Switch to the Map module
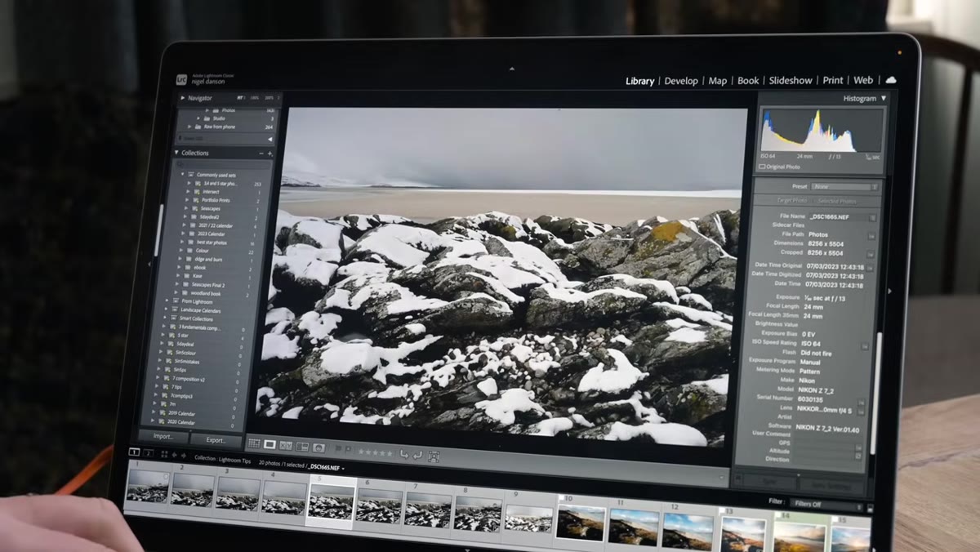Viewport: 980px width, 552px height. [x=718, y=81]
